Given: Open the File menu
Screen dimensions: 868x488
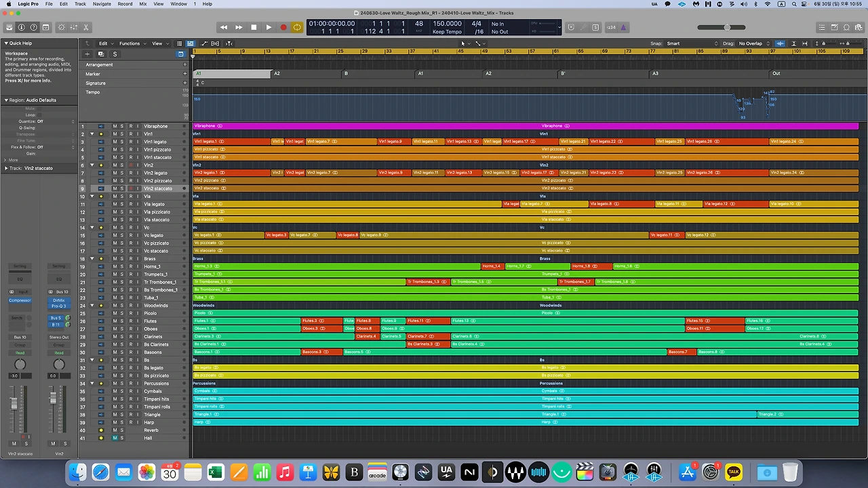Looking at the screenshot, I should 49,4.
